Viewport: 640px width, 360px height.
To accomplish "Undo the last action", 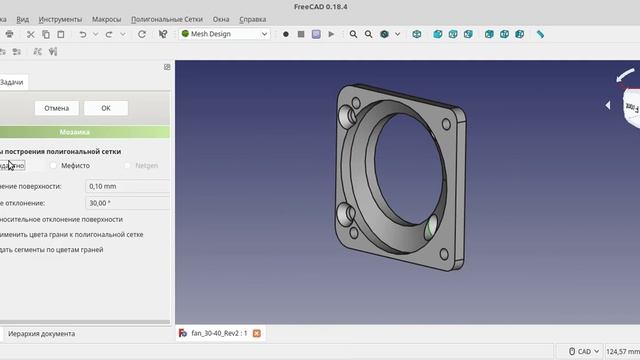I will coord(82,34).
